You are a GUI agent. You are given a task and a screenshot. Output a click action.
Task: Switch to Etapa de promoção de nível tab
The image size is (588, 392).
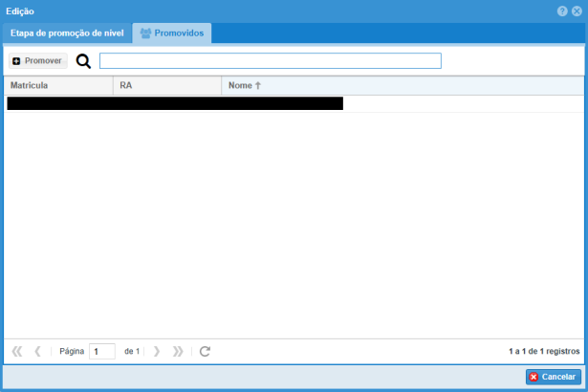tap(67, 33)
